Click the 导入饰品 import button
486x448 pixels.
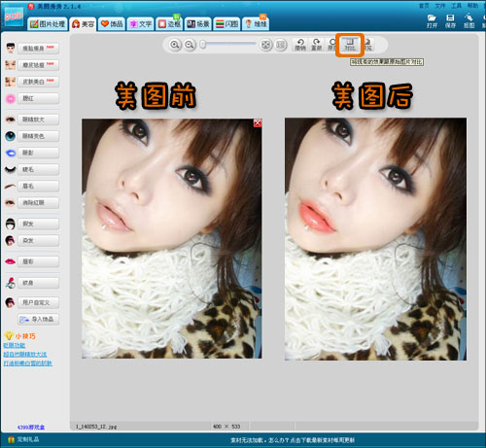coord(39,319)
